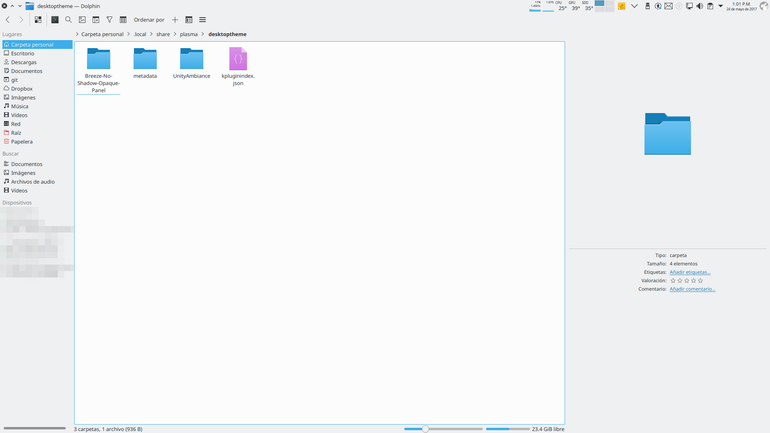Navigate to '.local' breadcrumb
Image resolution: width=770 pixels, height=433 pixels.
pos(140,34)
